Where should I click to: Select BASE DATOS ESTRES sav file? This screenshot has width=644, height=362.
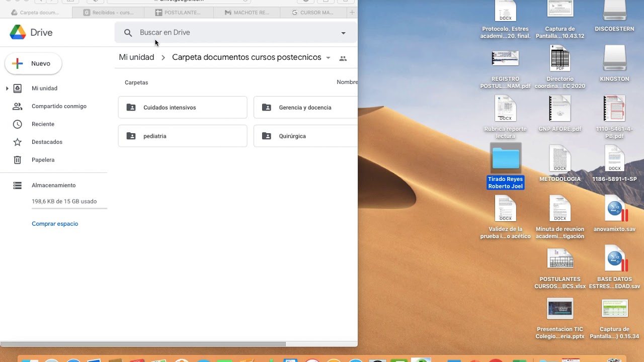click(614, 268)
